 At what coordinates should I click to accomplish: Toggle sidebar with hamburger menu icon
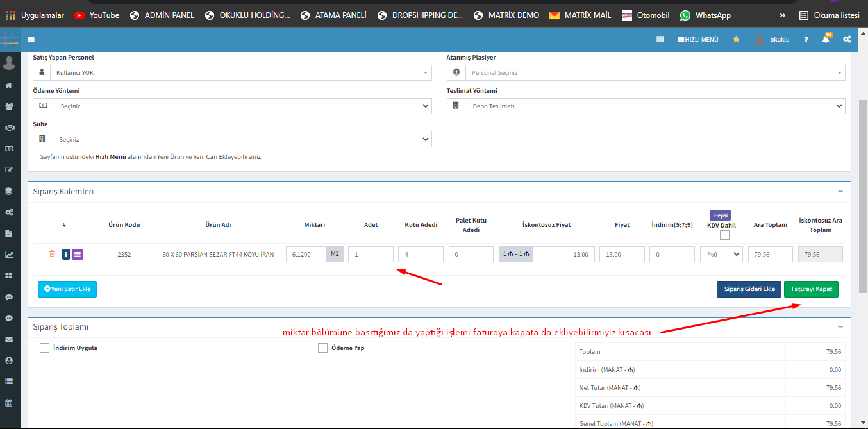31,39
